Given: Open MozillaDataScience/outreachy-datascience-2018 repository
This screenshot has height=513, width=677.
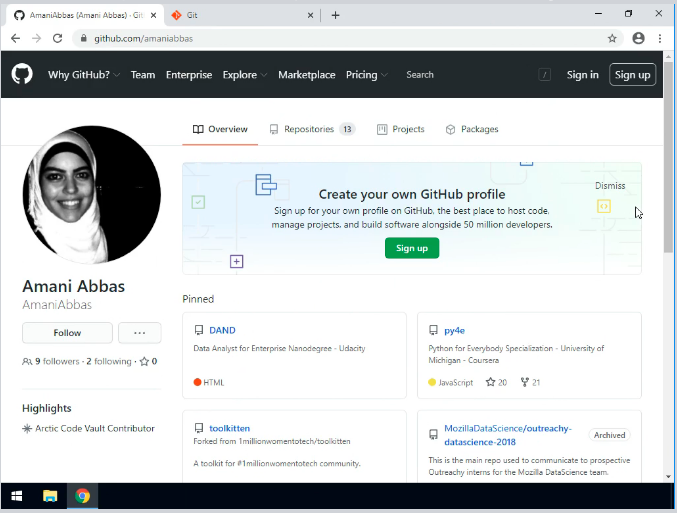Looking at the screenshot, I should click(x=508, y=435).
